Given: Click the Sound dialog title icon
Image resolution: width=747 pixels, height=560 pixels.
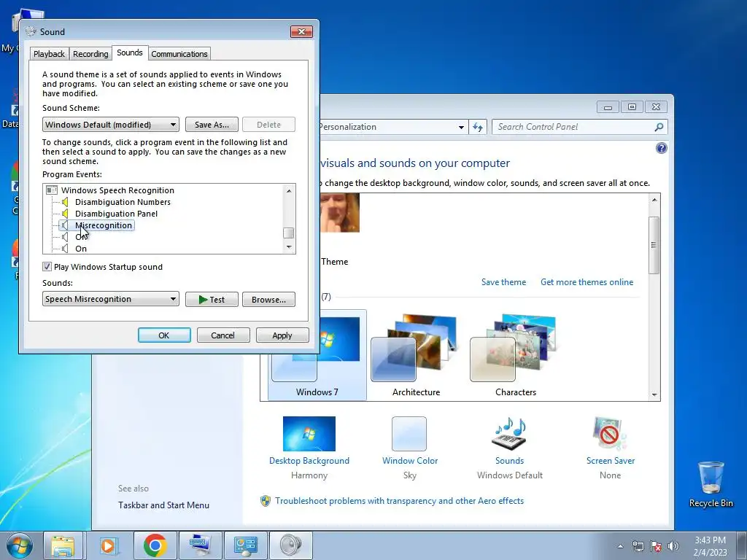Looking at the screenshot, I should point(31,31).
